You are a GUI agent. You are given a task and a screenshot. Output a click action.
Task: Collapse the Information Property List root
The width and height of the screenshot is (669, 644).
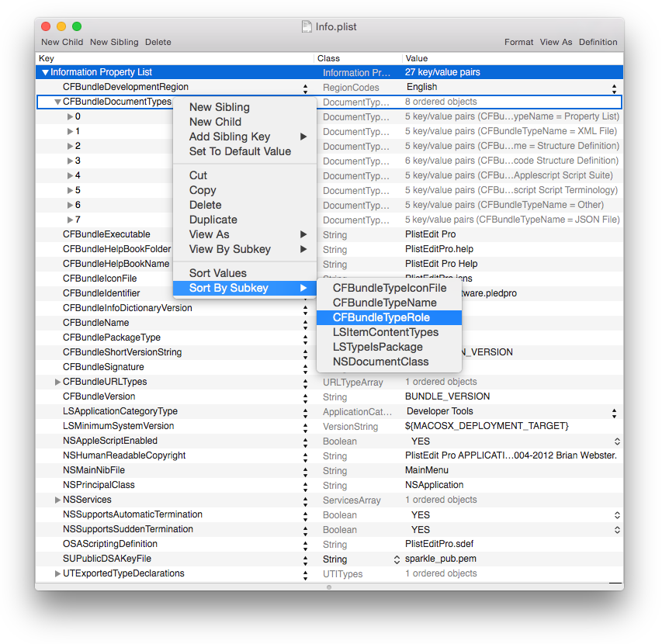(x=46, y=72)
